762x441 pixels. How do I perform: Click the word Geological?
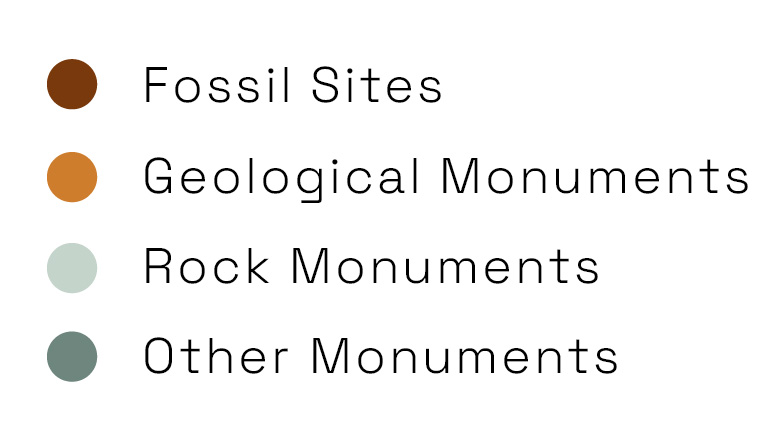click(x=281, y=178)
